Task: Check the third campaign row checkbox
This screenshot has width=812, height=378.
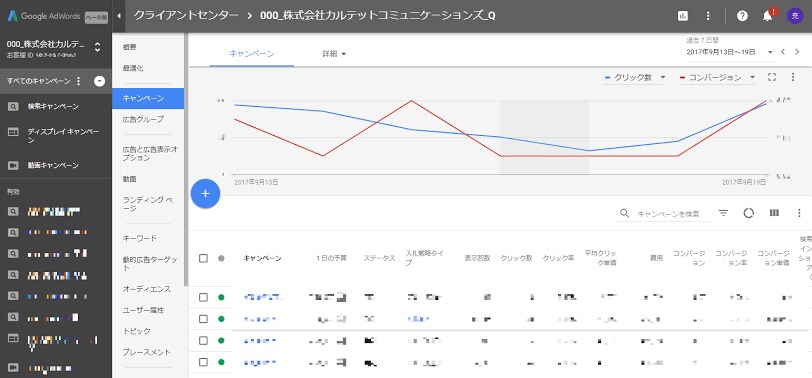Action: [204, 341]
